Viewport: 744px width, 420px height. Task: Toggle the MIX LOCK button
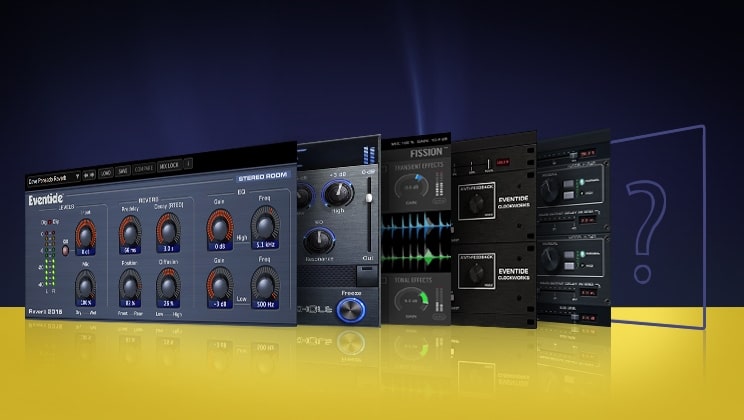pos(169,166)
